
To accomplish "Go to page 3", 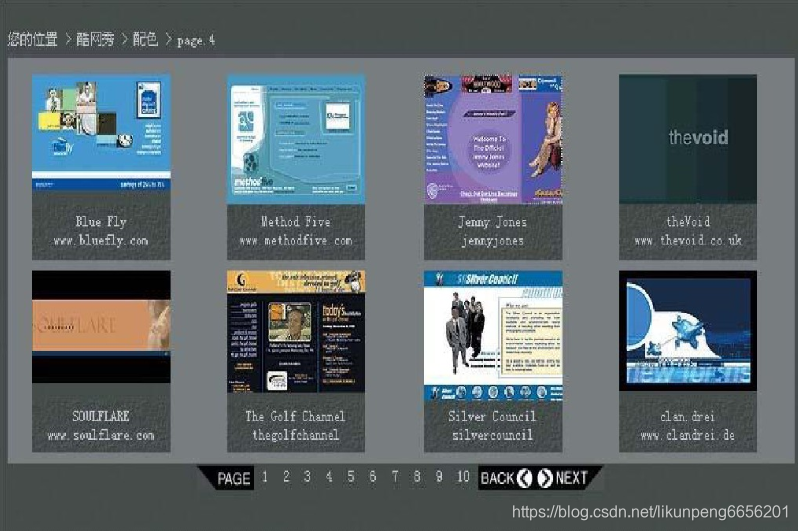I will point(307,477).
